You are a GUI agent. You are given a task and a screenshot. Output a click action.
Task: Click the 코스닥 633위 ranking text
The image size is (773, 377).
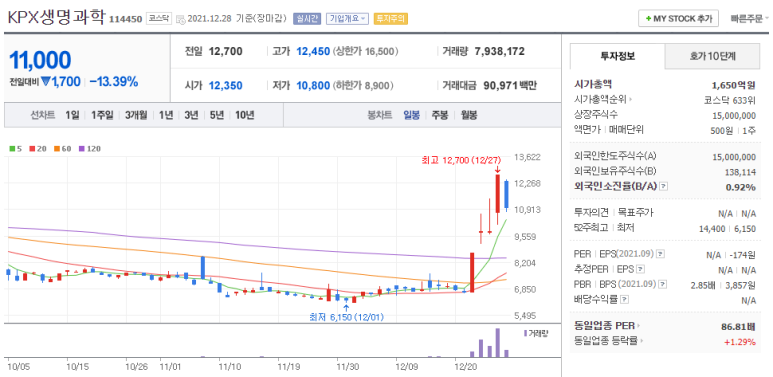click(730, 100)
